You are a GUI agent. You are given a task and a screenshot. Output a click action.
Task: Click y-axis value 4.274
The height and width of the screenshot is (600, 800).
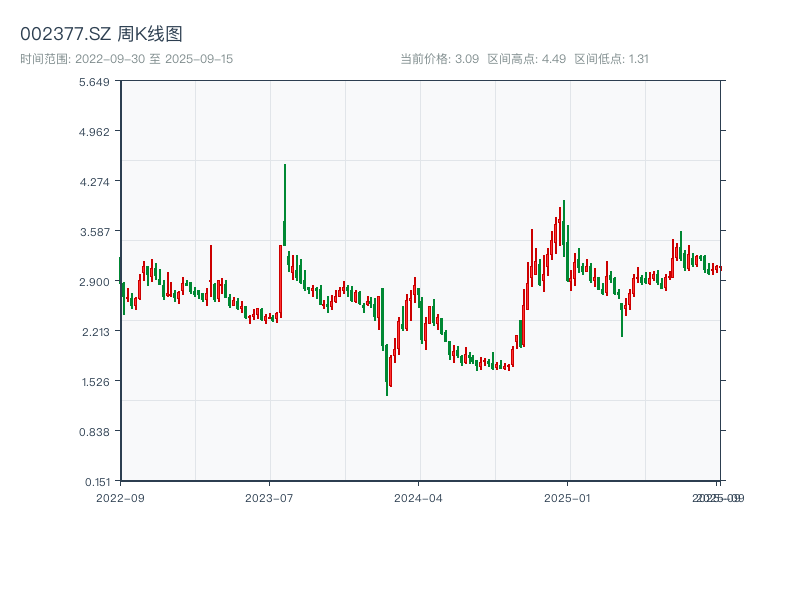pos(94,182)
